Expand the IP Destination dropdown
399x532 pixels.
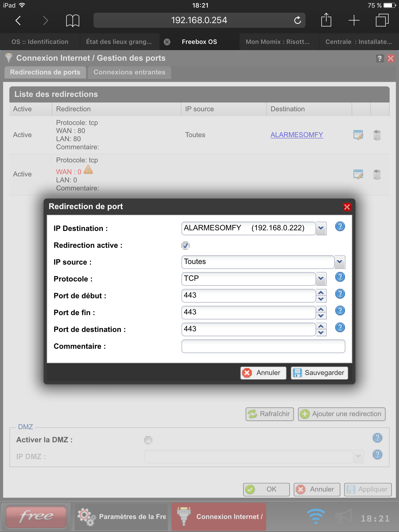coord(321,228)
